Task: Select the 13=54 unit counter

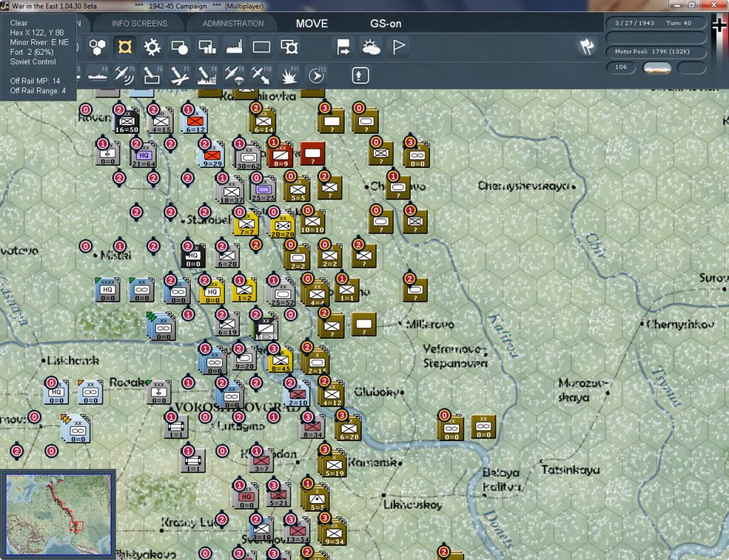Action: [298, 531]
